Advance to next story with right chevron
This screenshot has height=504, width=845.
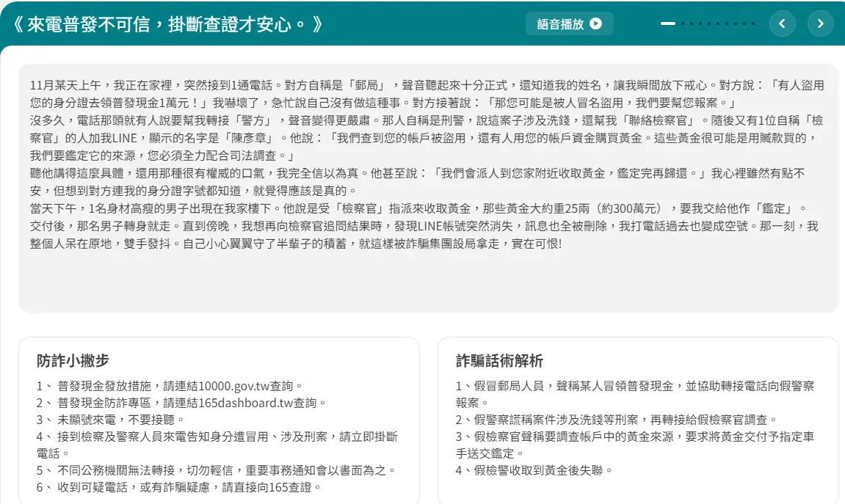pyautogui.click(x=820, y=23)
